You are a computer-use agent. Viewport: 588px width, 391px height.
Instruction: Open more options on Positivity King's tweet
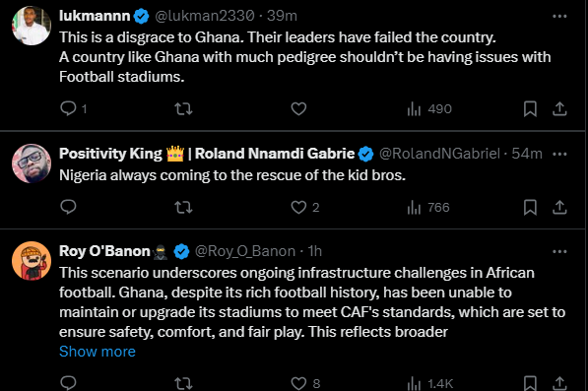tap(559, 154)
